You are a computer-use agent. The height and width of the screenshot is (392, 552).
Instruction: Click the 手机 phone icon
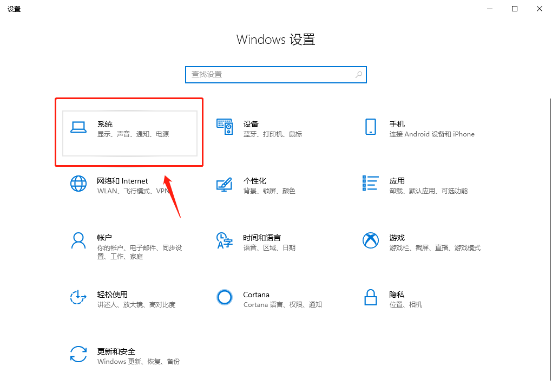[x=371, y=127]
